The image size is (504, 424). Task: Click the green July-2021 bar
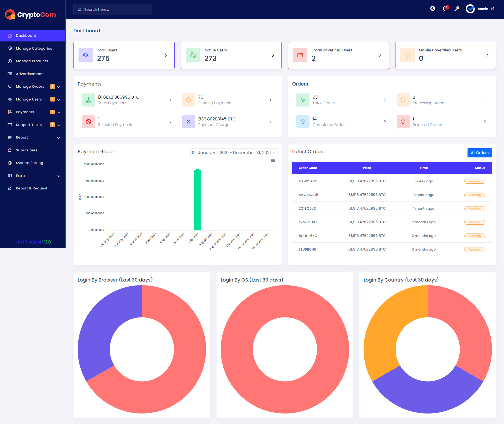pyautogui.click(x=197, y=200)
